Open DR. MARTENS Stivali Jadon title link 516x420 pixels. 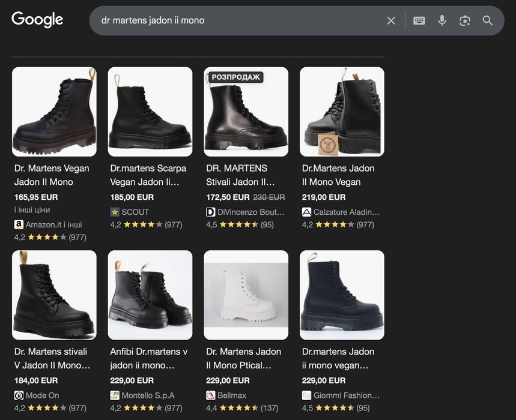tap(240, 175)
